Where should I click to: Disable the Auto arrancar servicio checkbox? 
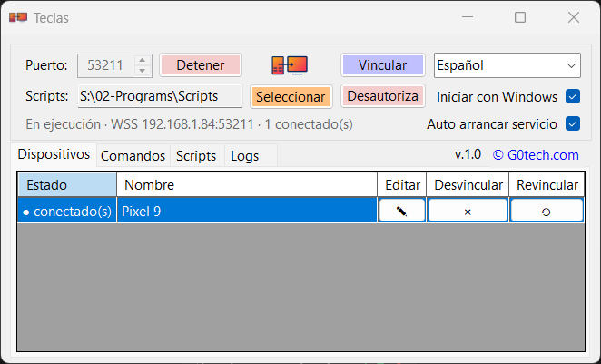573,123
